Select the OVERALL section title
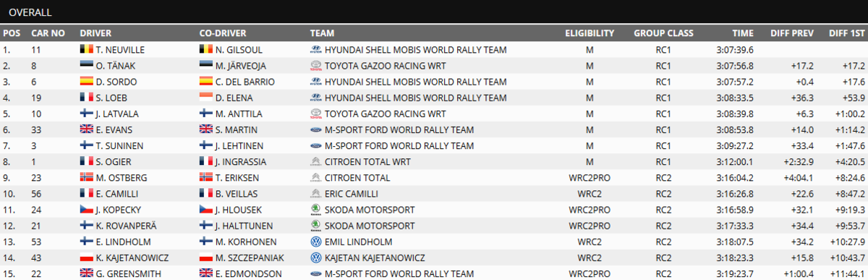 (30, 12)
